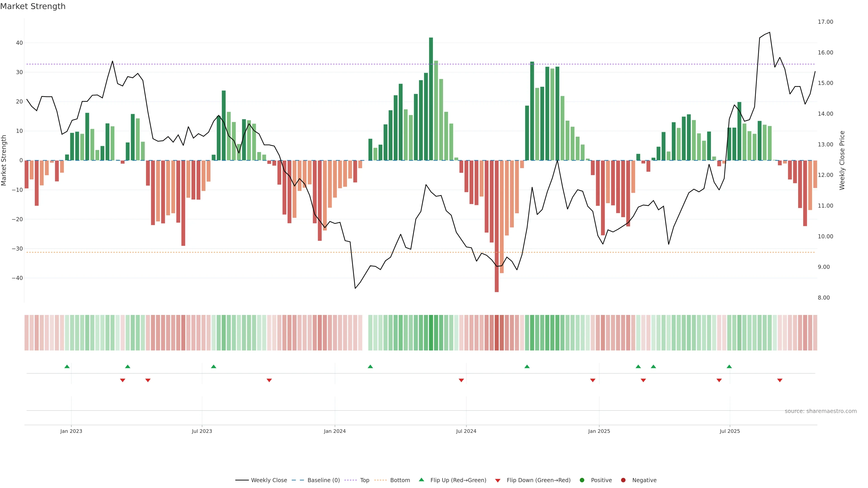Click Flip Down red triangle legend icon
The image size is (868, 488).
click(498, 480)
